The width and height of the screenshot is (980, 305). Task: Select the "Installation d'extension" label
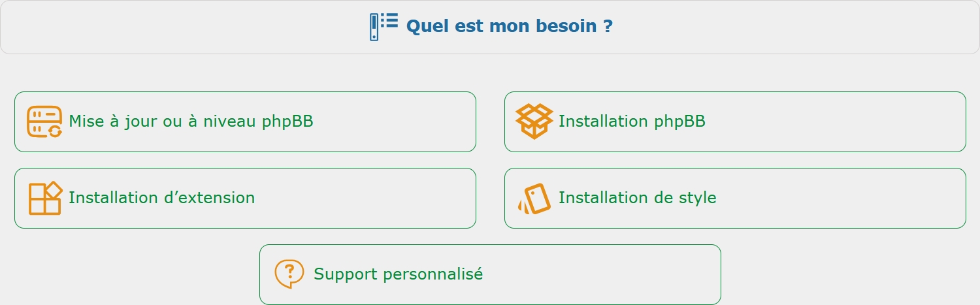pyautogui.click(x=161, y=198)
